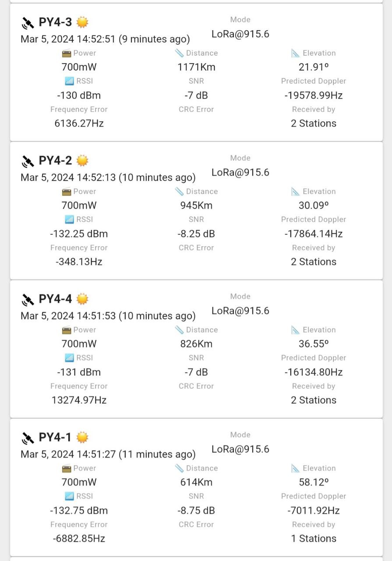Click the sun icon next to PY4-2
The width and height of the screenshot is (392, 561).
tap(82, 161)
